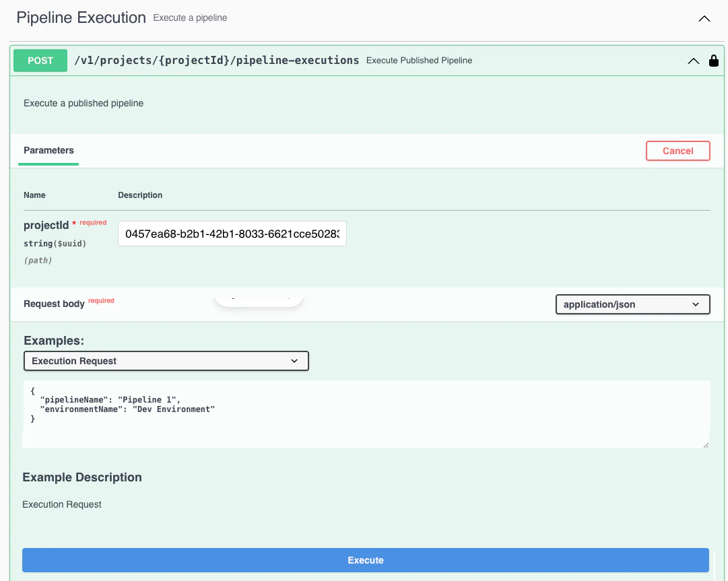The height and width of the screenshot is (581, 728).
Task: Collapse the pipeline-executions operation chevron
Action: point(693,61)
